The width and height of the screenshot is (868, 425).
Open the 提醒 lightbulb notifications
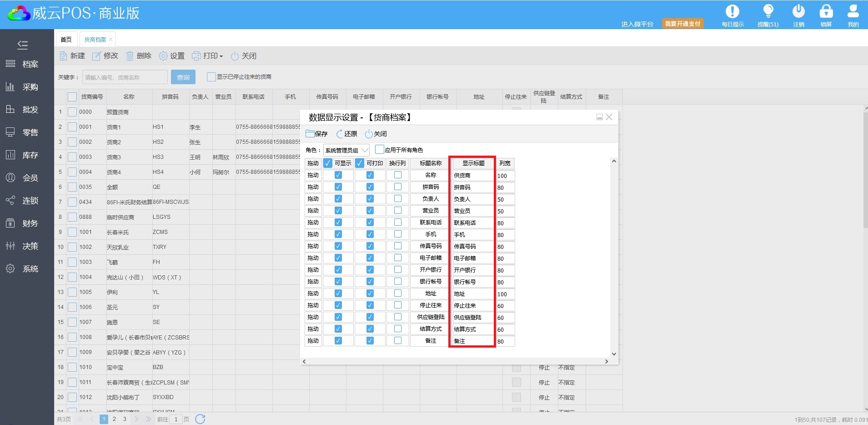point(768,12)
